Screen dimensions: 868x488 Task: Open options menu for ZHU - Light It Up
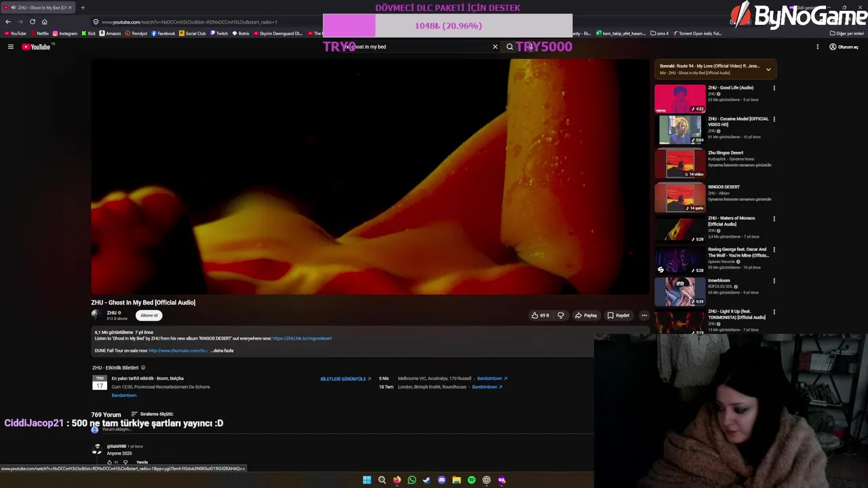(774, 312)
